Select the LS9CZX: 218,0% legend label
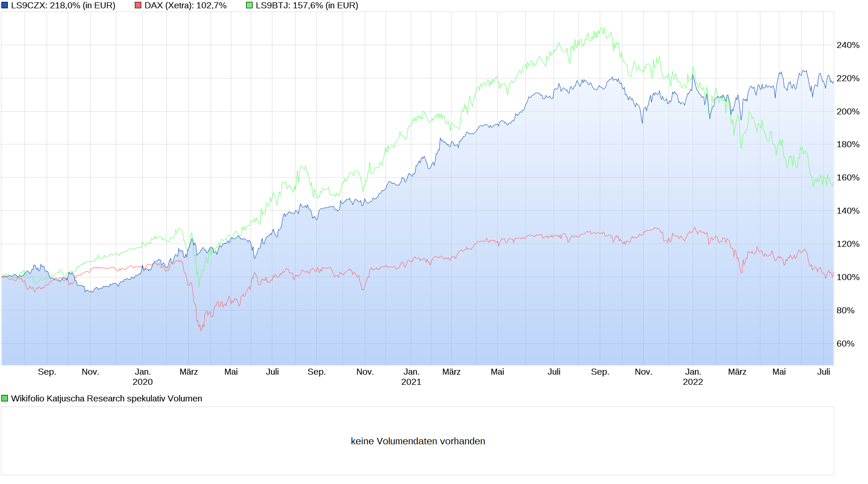868x484 pixels. click(63, 6)
